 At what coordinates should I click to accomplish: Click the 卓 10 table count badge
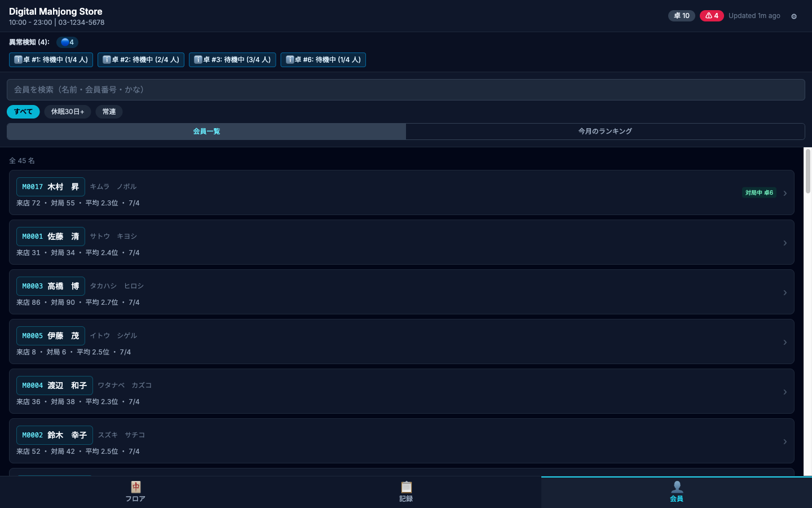(682, 16)
